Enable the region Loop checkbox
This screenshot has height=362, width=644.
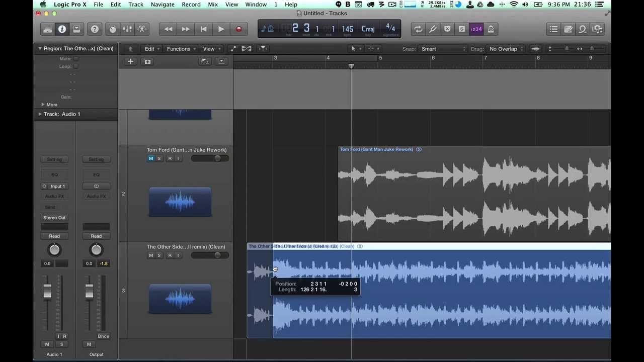[x=76, y=66]
